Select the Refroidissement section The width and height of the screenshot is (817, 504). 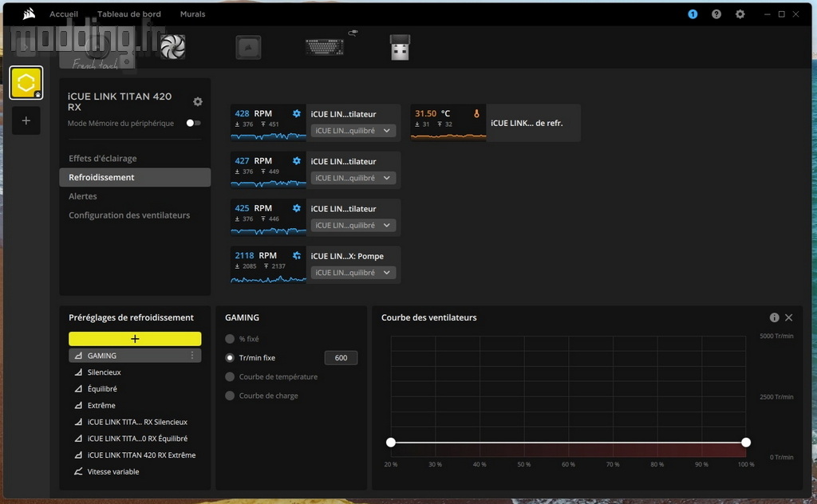coord(135,177)
